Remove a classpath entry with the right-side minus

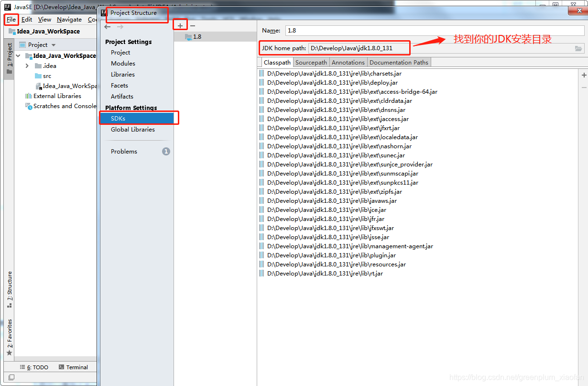click(584, 87)
